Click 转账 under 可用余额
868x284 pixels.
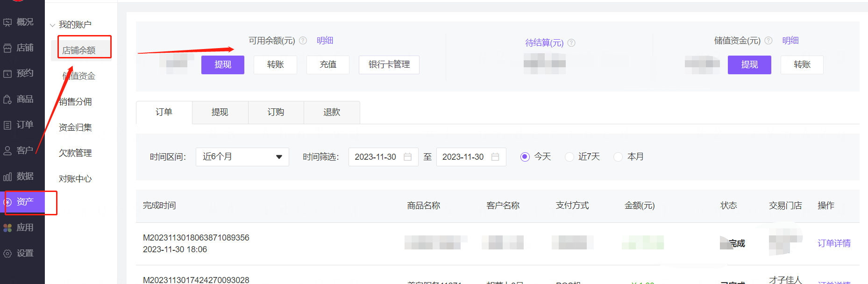click(275, 64)
